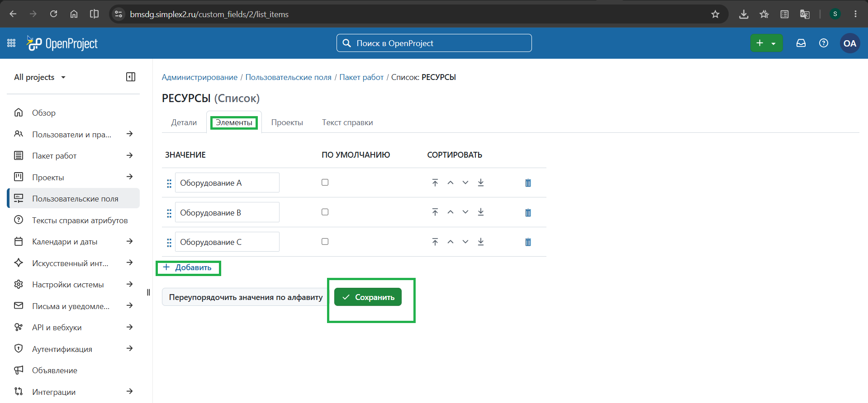Open the Детали tab
This screenshot has height=403, width=868.
(x=184, y=122)
